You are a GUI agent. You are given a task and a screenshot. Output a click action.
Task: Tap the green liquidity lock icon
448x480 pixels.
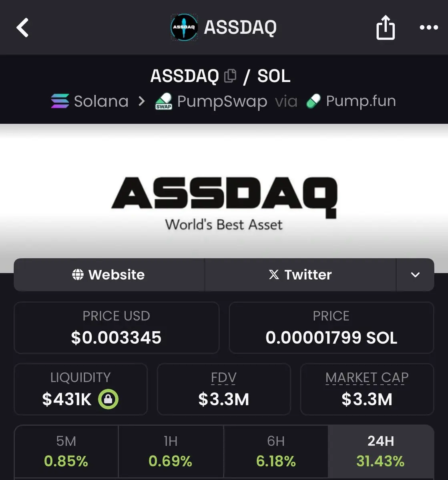point(108,399)
